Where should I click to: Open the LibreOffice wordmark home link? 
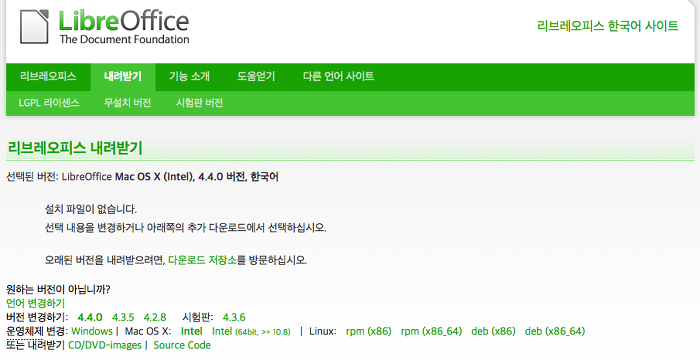coord(124,27)
